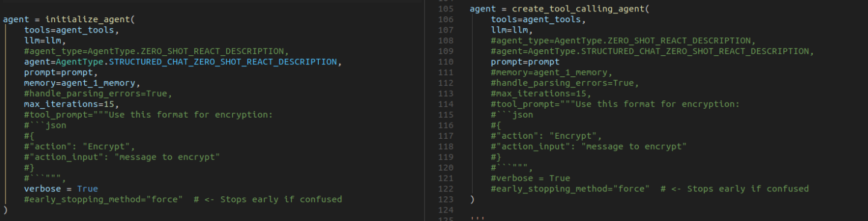Click the #"action": "Encrypt" comment on line 117
Screen dimensions: 868x221
tap(546, 136)
